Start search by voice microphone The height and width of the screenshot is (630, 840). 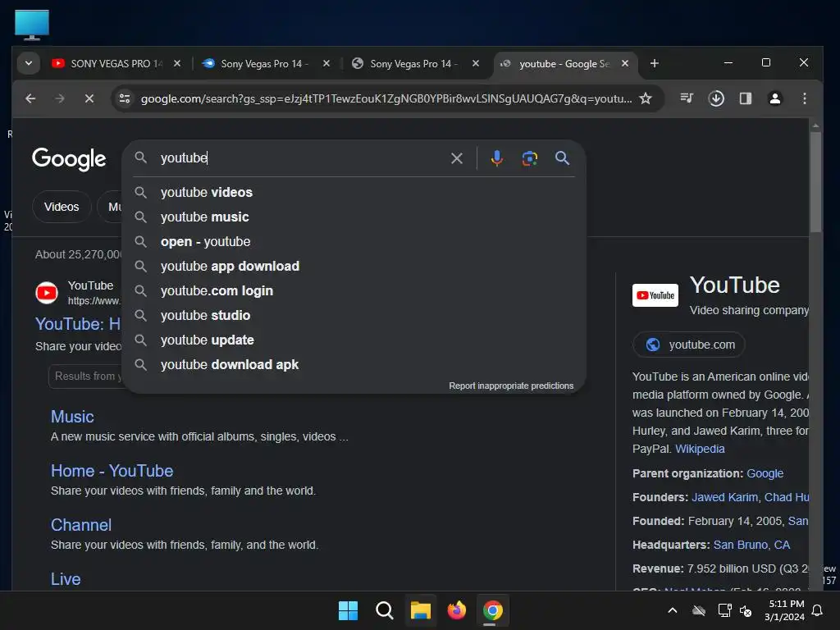coord(496,158)
